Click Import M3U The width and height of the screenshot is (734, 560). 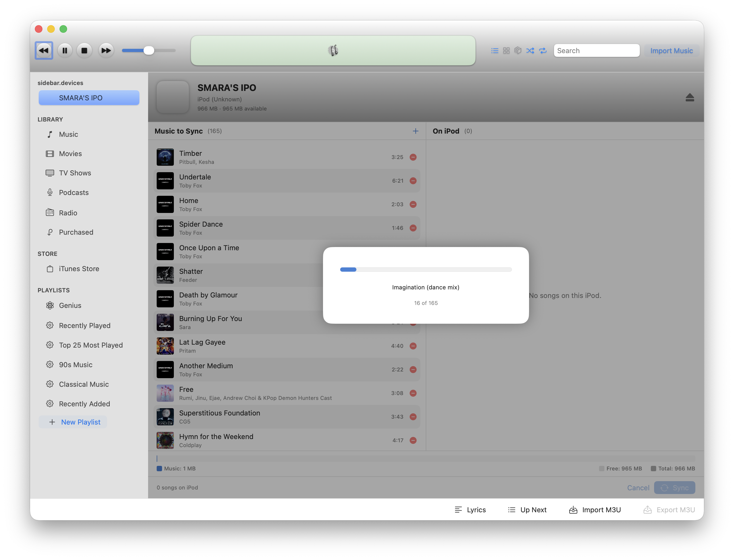(595, 510)
